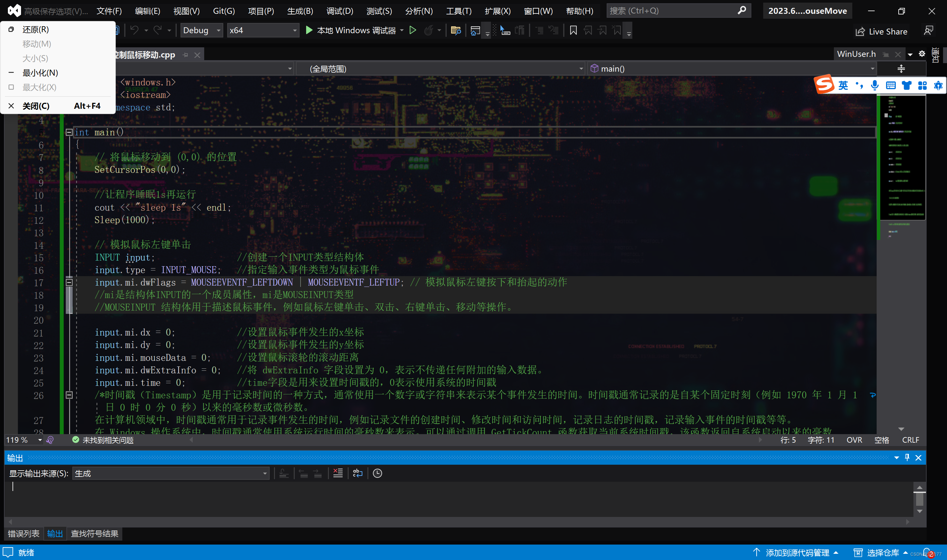Click the Redo arrow in the toolbar

(x=158, y=30)
